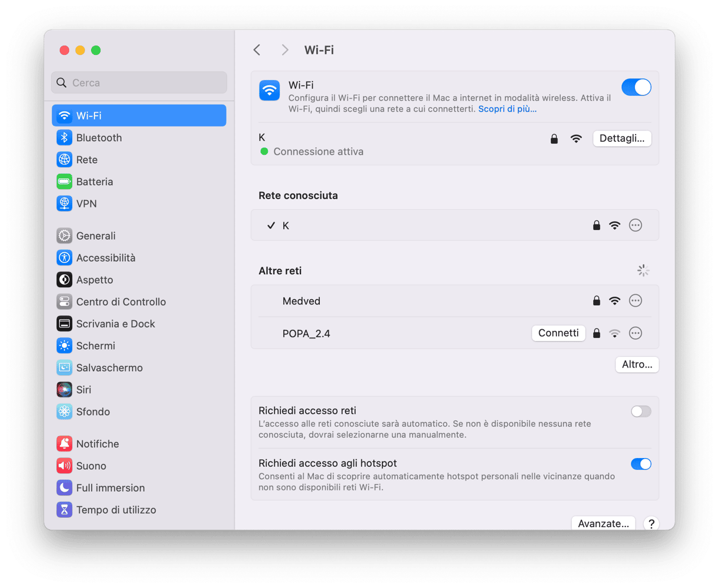Click the Cerca search field
This screenshot has width=719, height=588.
pyautogui.click(x=139, y=83)
